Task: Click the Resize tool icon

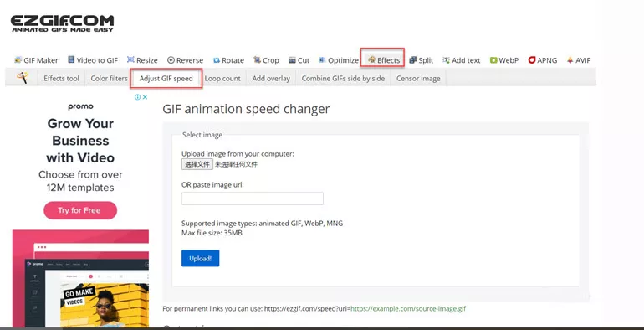Action: tap(130, 60)
